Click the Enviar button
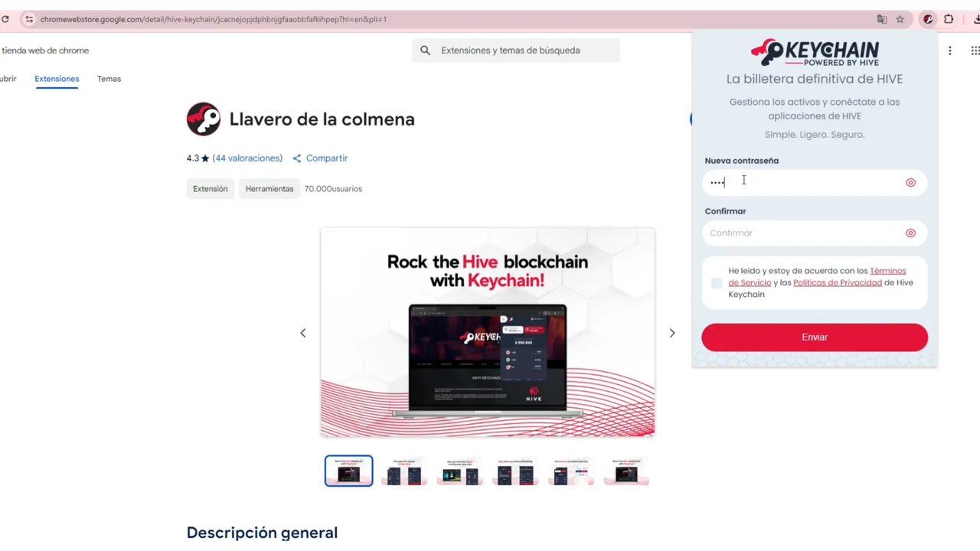Screen dimensions: 980x551 [x=815, y=337]
